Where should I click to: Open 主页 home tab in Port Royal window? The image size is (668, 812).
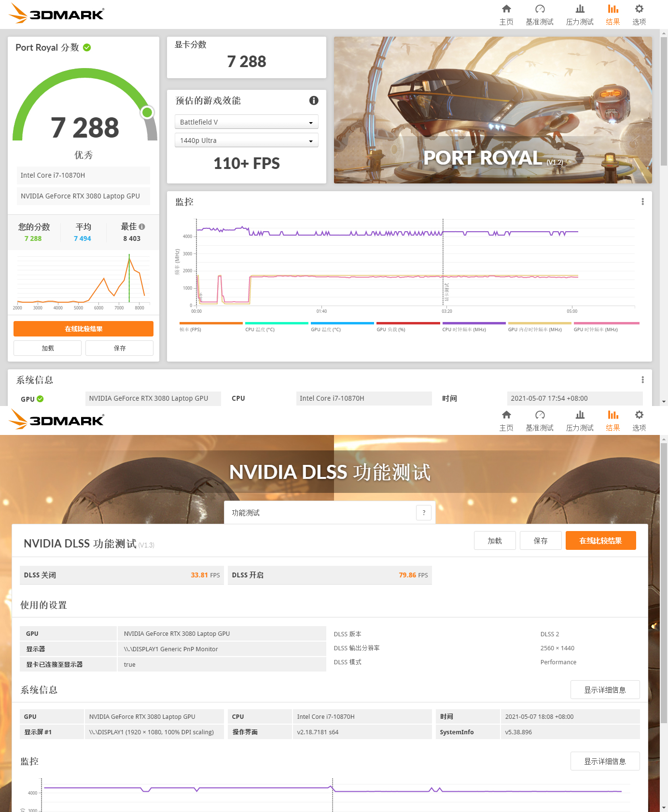click(506, 14)
